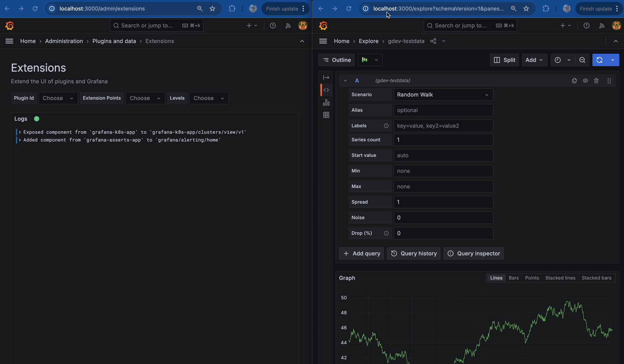Click the Query inspector button
This screenshot has height=364, width=624.
click(x=474, y=253)
